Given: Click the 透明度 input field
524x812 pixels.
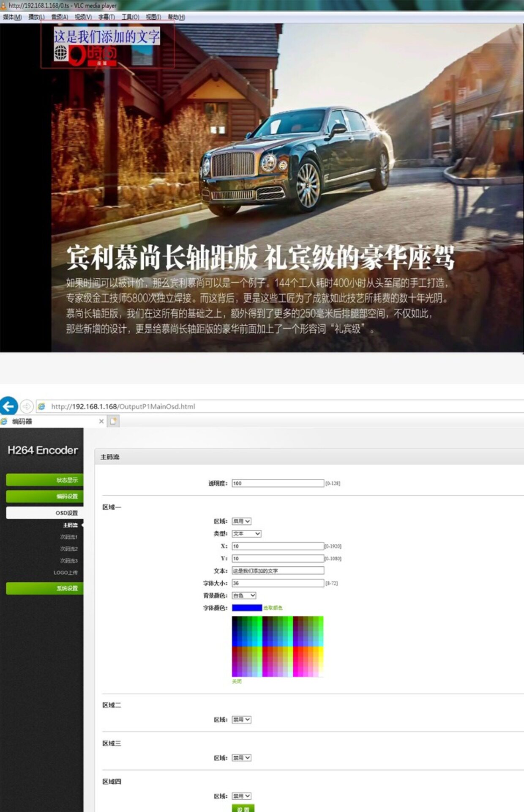Looking at the screenshot, I should [278, 483].
